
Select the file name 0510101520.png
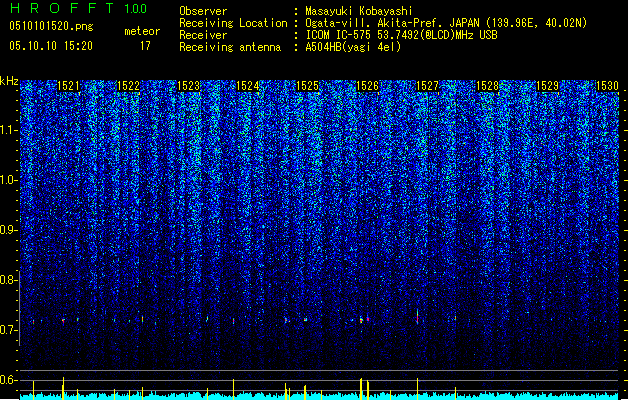51,26
